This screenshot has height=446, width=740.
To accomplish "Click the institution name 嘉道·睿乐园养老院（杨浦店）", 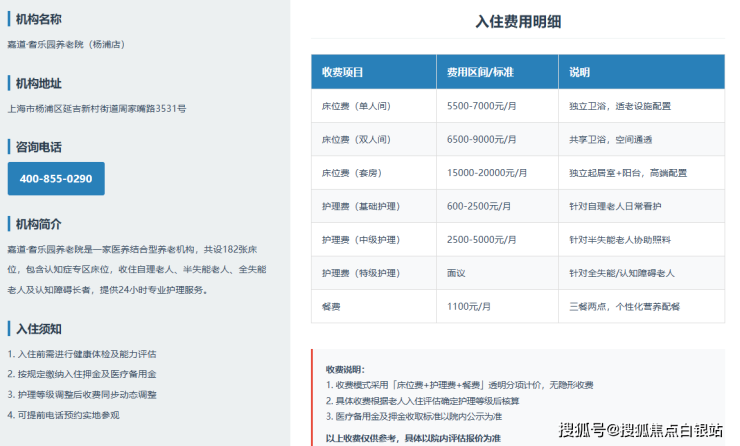I will (x=66, y=44).
